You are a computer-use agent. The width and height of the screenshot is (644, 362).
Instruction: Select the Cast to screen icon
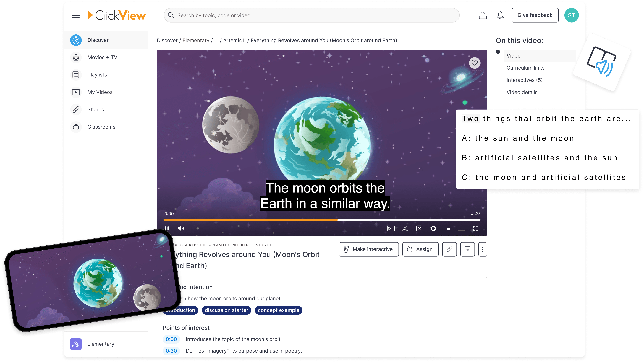point(391,228)
